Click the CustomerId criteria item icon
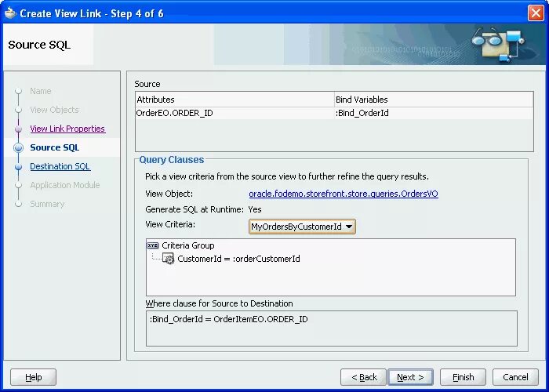549x392 pixels. click(x=169, y=259)
